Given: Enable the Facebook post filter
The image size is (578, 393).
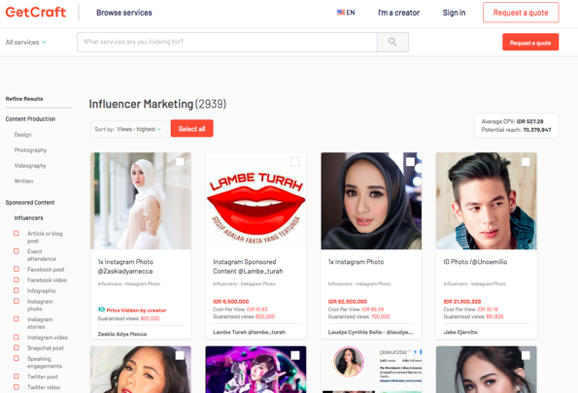Looking at the screenshot, I should tap(16, 269).
